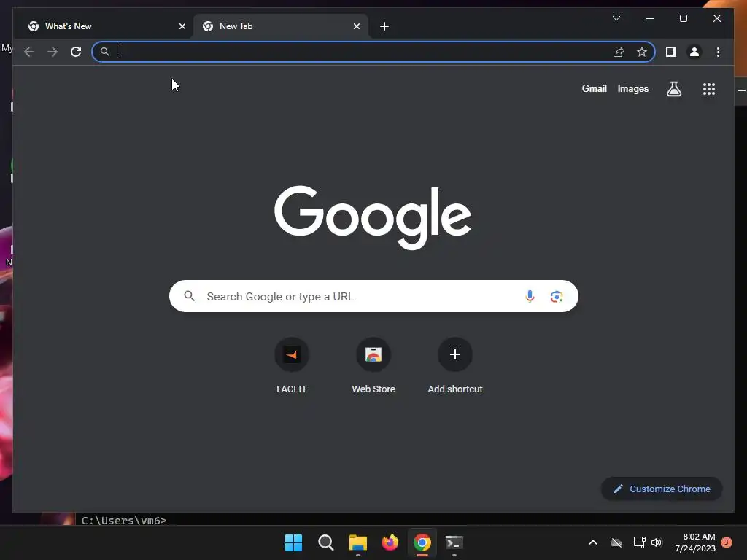Click the C:\Users\vm6> prompt in terminal window
This screenshot has height=560, width=747.
coord(124,520)
